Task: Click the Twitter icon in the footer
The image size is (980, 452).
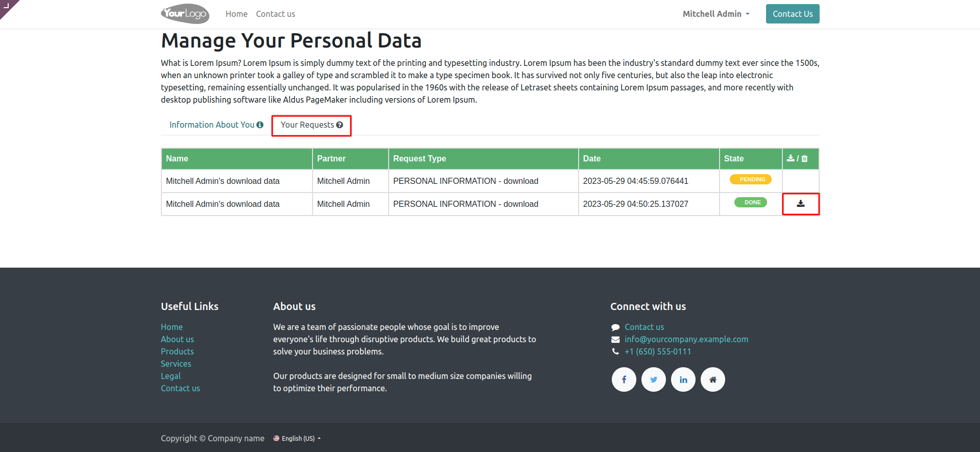Action: 653,379
